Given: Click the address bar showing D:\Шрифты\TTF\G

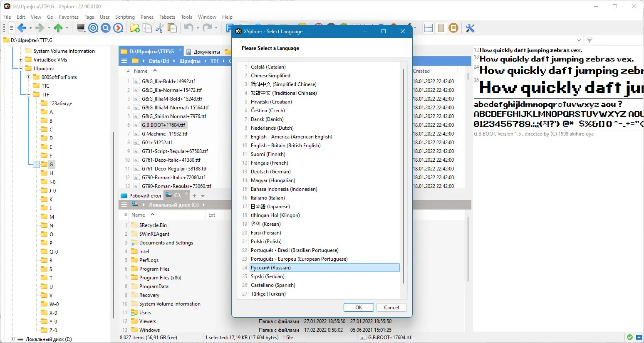Looking at the screenshot, I should pos(291,40).
